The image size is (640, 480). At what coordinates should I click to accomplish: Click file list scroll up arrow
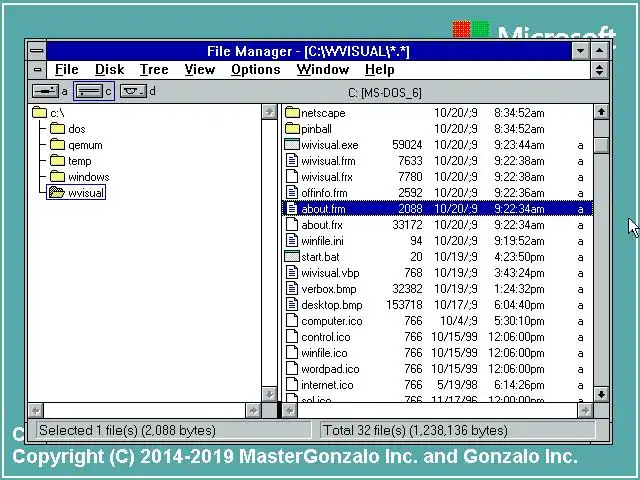click(x=601, y=111)
